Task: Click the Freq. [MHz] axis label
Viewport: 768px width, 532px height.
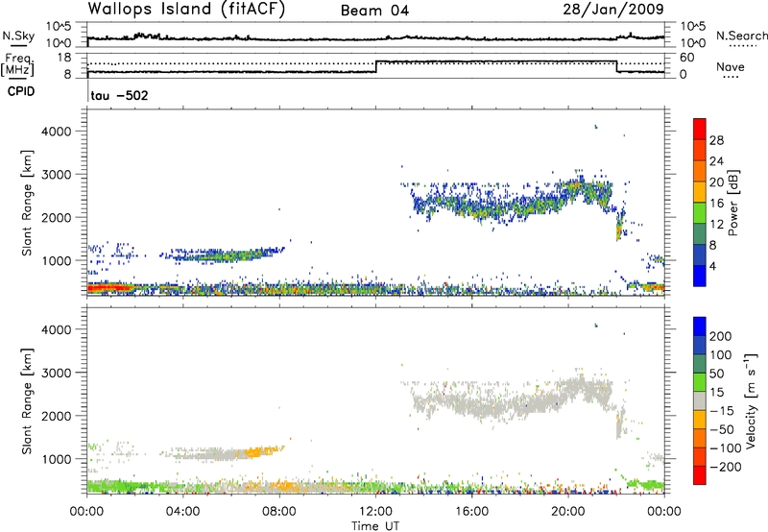Action: [17, 64]
